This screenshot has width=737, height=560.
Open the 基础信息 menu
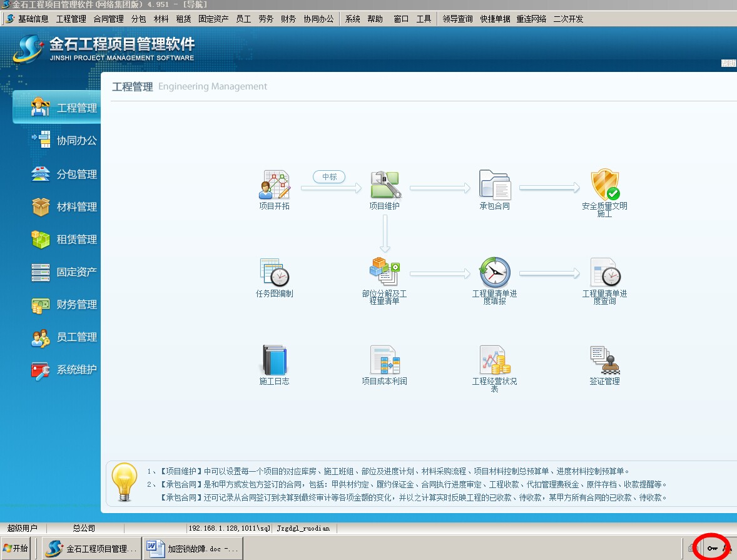33,19
